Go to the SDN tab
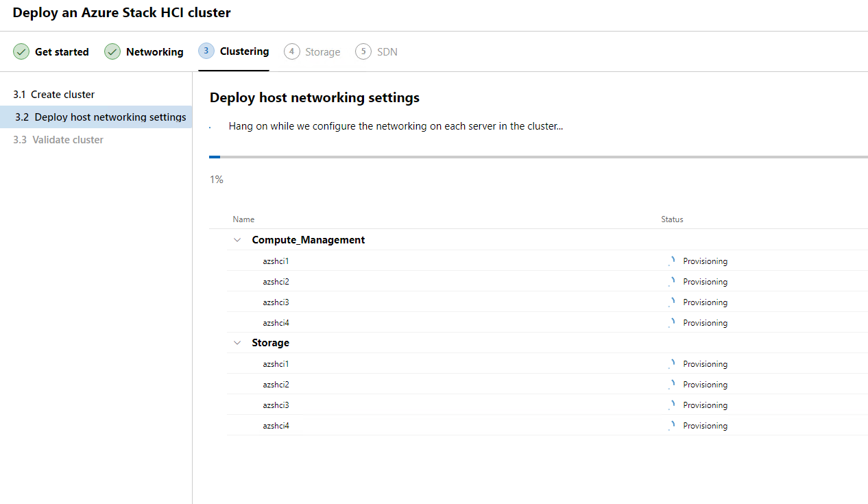The height and width of the screenshot is (504, 868). pos(387,52)
